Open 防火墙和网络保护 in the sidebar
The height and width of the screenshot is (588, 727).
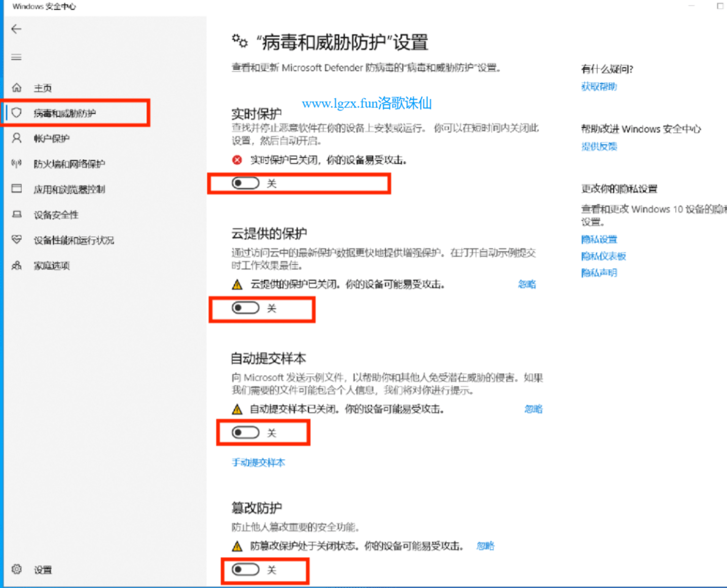click(x=69, y=164)
